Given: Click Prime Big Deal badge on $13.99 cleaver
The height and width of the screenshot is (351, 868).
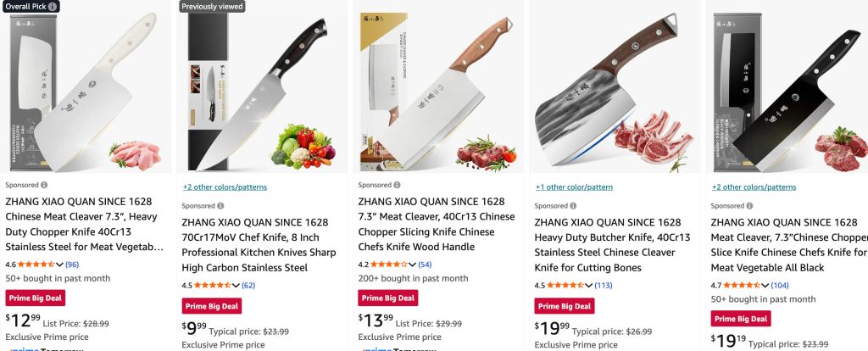Looking at the screenshot, I should [x=387, y=298].
